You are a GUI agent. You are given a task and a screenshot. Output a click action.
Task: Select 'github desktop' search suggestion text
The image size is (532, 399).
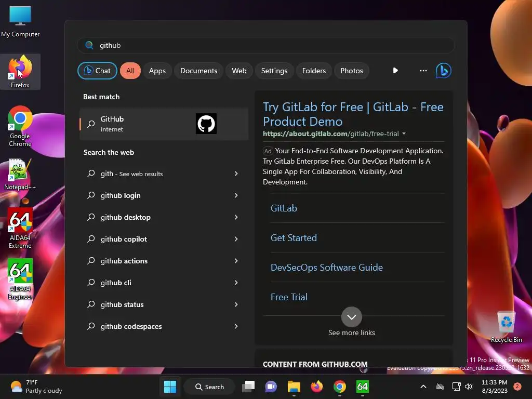[126, 217]
